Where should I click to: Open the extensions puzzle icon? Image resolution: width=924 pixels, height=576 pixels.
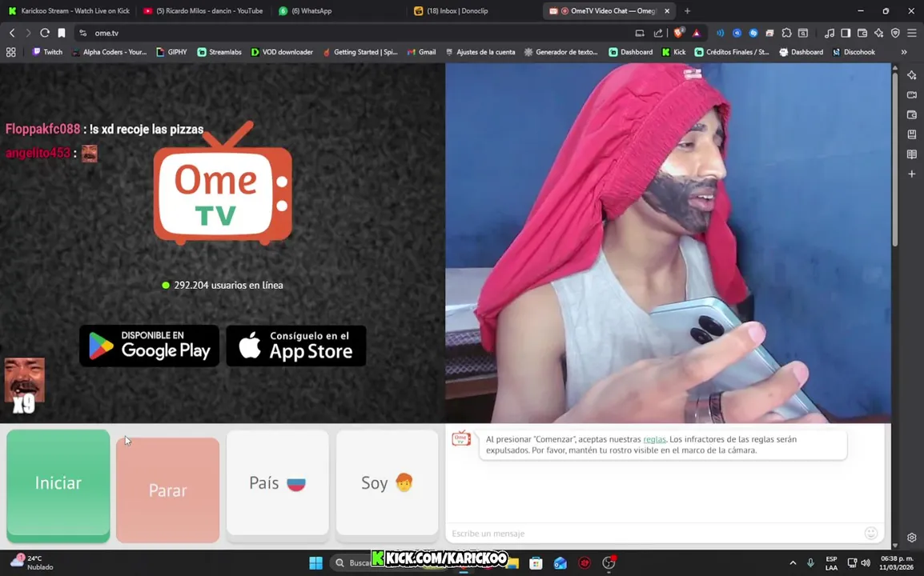[x=786, y=33]
